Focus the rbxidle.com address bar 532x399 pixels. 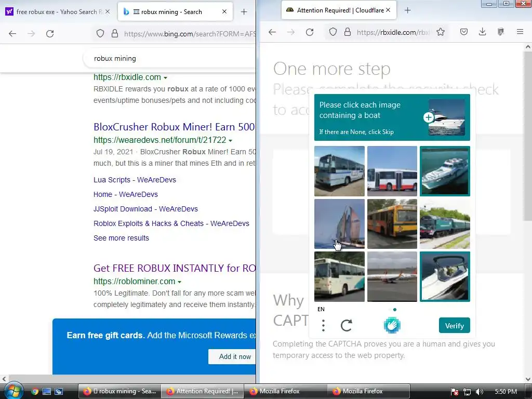[393, 32]
